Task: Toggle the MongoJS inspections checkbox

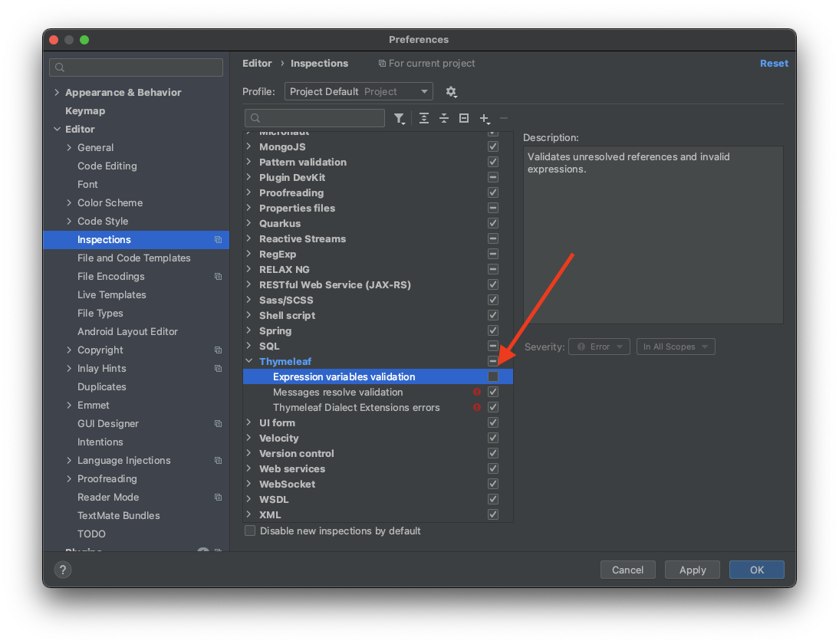Action: (493, 146)
